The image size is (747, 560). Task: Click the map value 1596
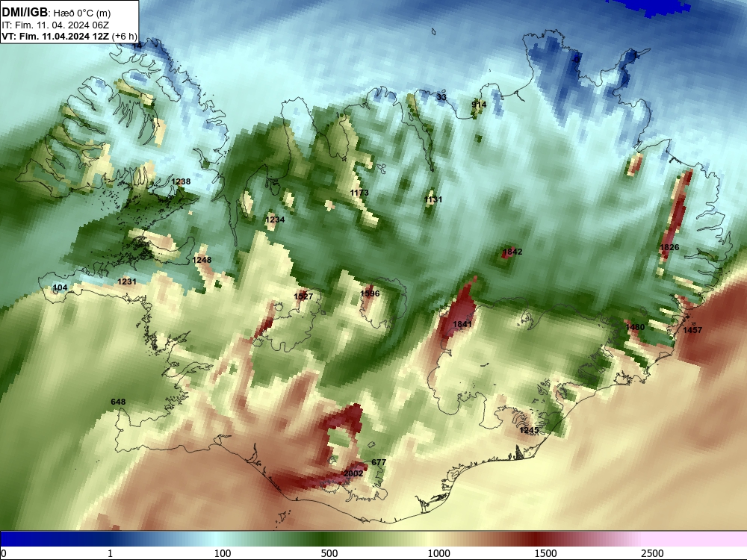point(370,293)
